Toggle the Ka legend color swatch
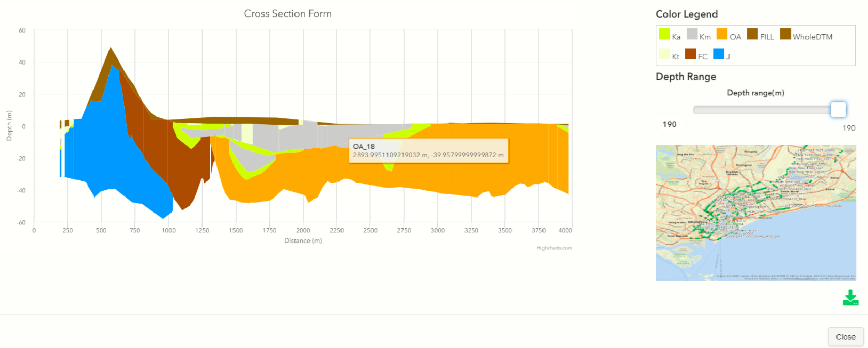 tap(664, 34)
